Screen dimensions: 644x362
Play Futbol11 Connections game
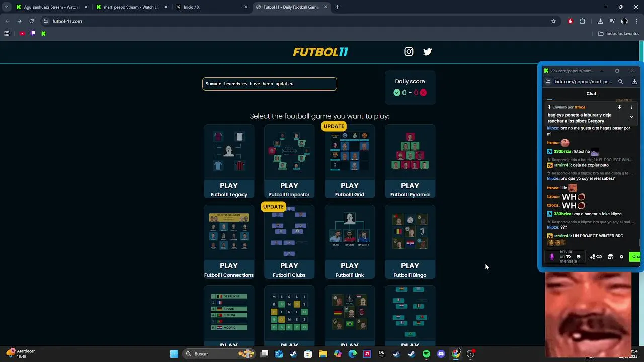point(229,242)
